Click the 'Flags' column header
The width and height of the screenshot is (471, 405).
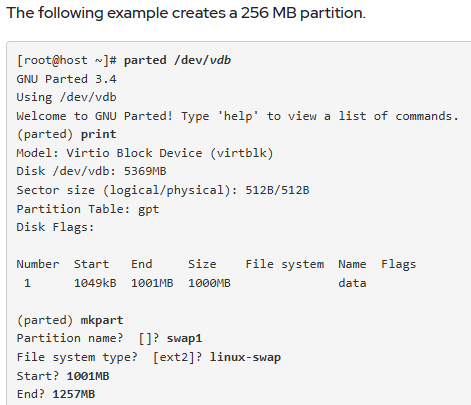[399, 264]
